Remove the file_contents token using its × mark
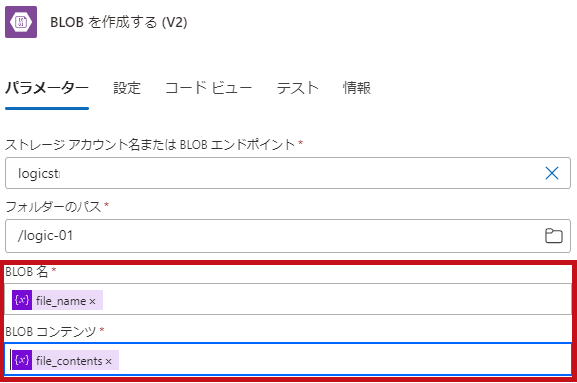 click(108, 361)
